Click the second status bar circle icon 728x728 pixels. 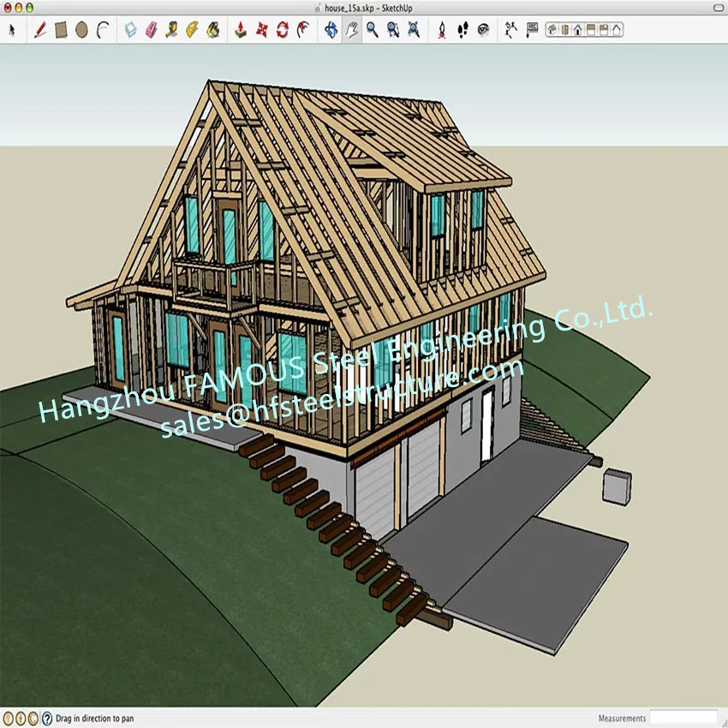(x=21, y=719)
